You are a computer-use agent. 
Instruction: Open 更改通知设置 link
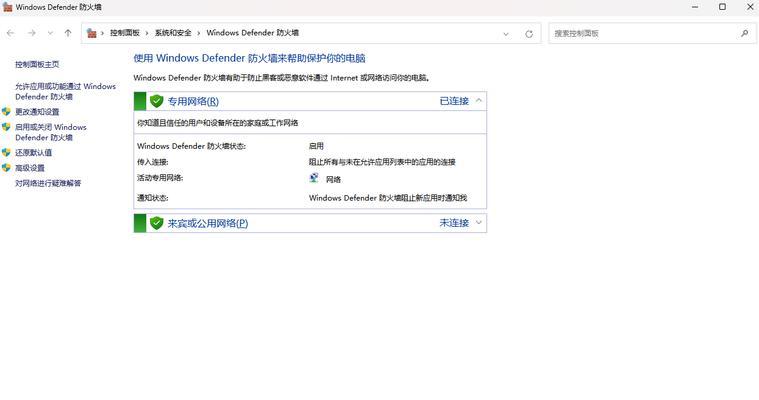[37, 112]
